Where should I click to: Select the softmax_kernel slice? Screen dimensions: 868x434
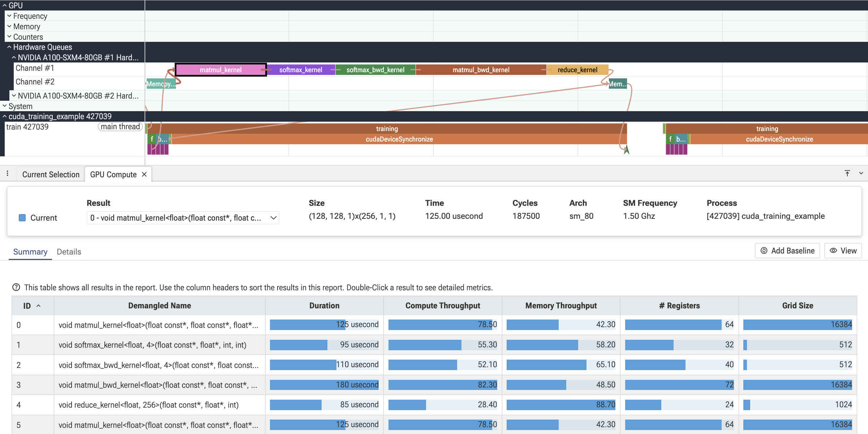point(301,70)
